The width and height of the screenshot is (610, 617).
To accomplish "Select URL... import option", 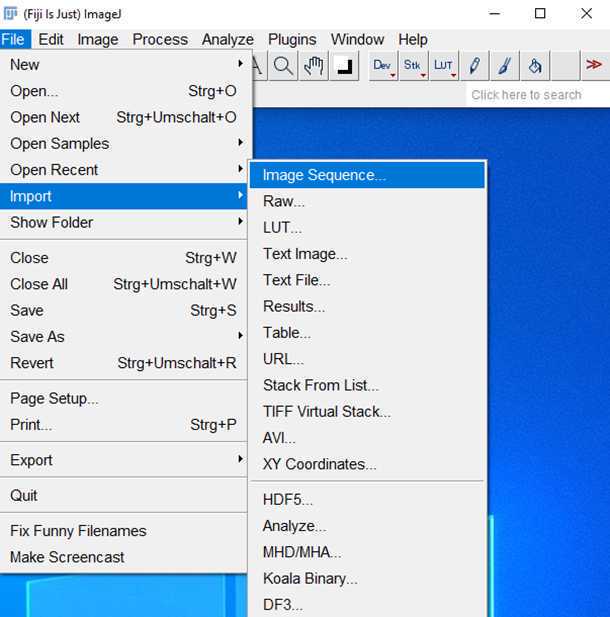I will (367, 359).
